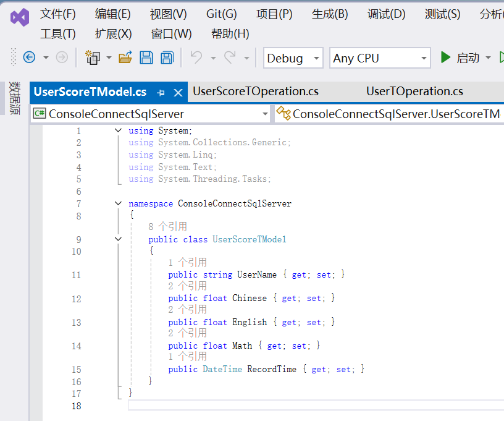Screen dimensions: 504x421
Task: Click the forward navigation arrow icon
Action: pyautogui.click(x=61, y=57)
